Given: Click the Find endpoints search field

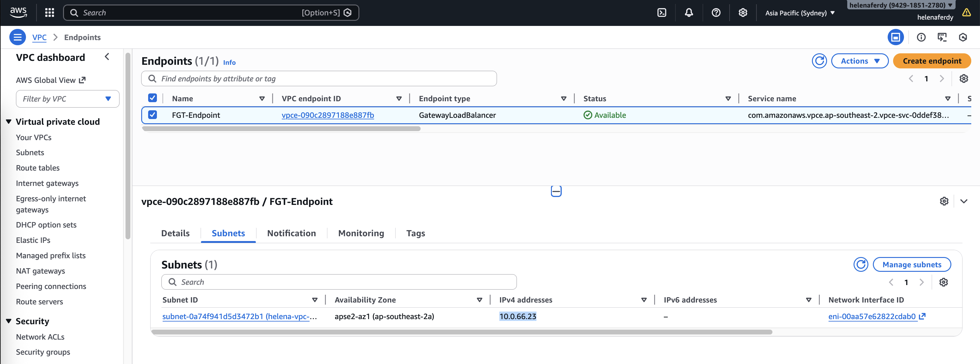Looking at the screenshot, I should click(x=319, y=79).
